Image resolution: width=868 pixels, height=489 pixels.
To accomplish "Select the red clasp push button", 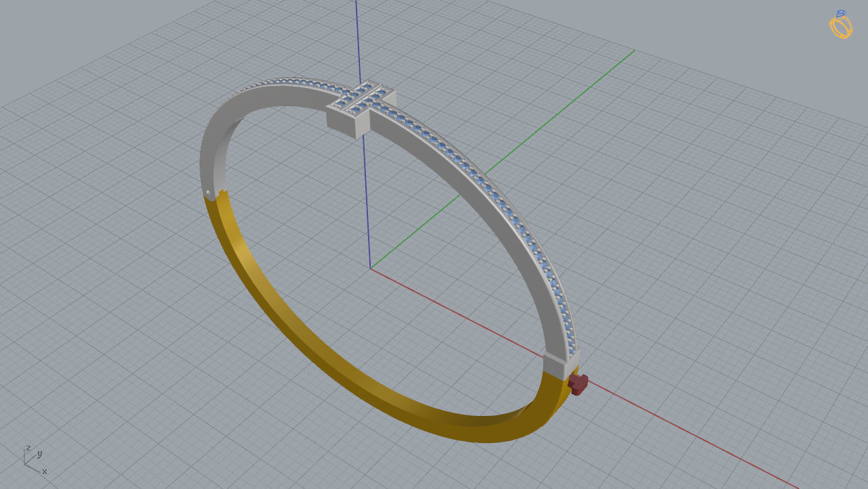I will (x=578, y=384).
